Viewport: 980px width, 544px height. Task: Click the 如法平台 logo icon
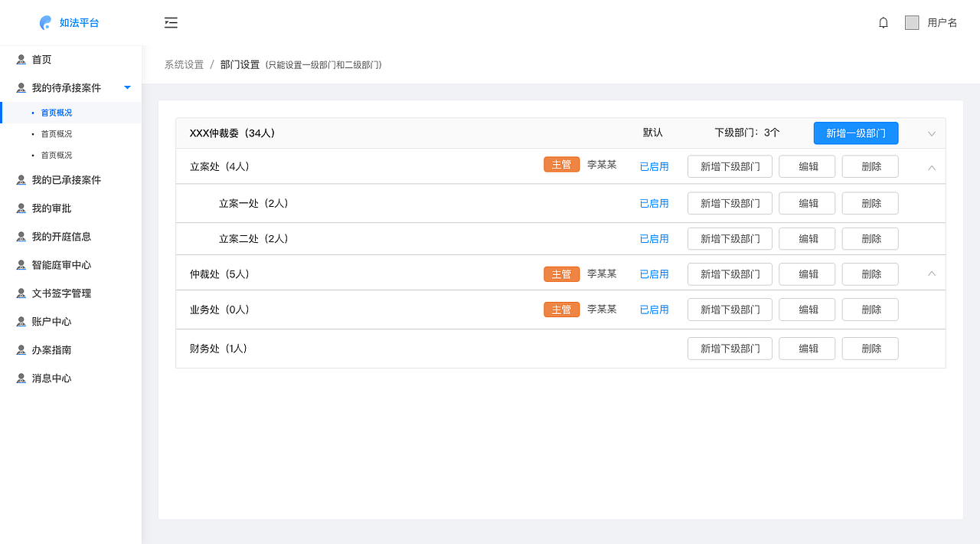pos(46,23)
